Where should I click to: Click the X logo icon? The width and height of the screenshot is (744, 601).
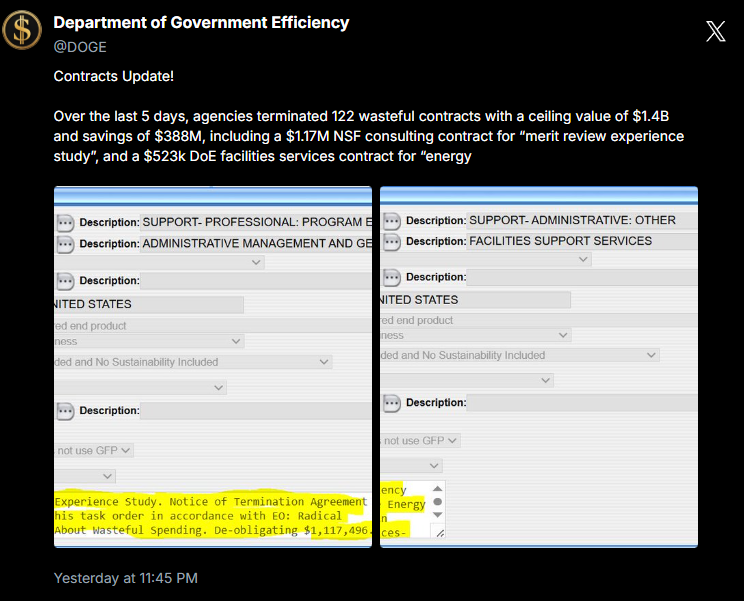[715, 31]
